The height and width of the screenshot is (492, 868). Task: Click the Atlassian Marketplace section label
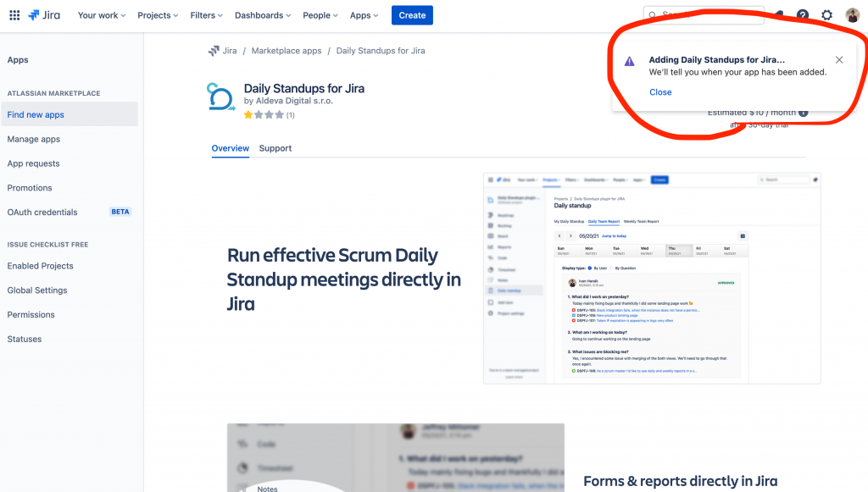point(53,93)
